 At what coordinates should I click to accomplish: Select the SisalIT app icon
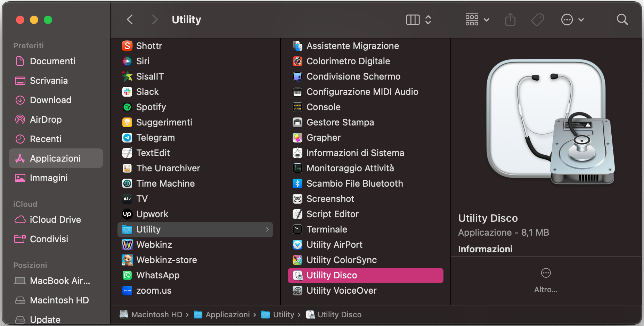(x=127, y=76)
